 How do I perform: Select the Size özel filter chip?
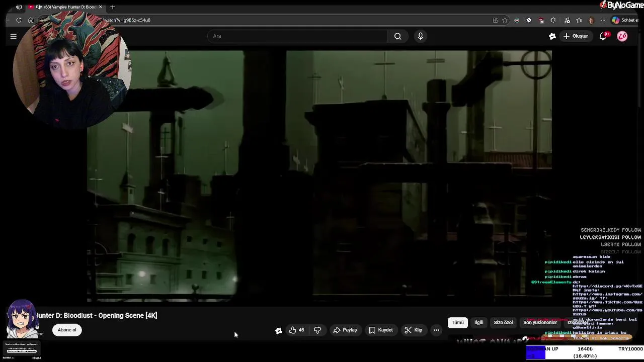pyautogui.click(x=503, y=323)
